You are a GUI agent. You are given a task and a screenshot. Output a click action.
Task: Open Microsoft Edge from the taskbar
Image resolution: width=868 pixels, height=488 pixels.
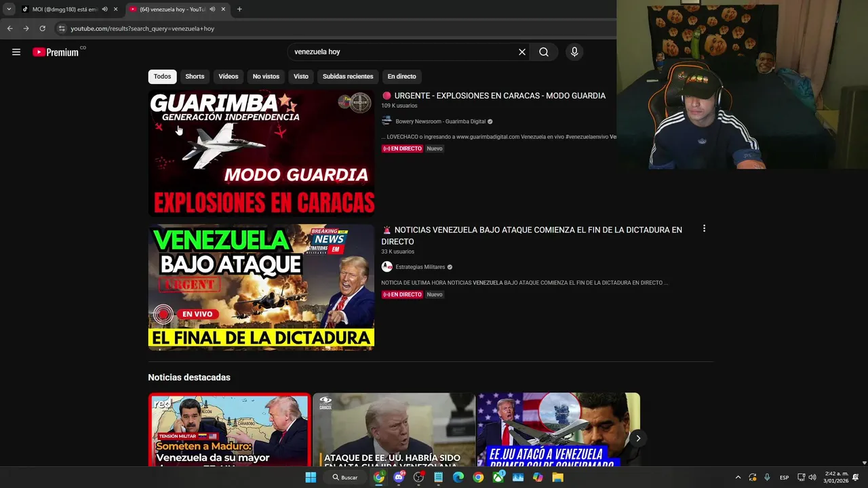[458, 477]
